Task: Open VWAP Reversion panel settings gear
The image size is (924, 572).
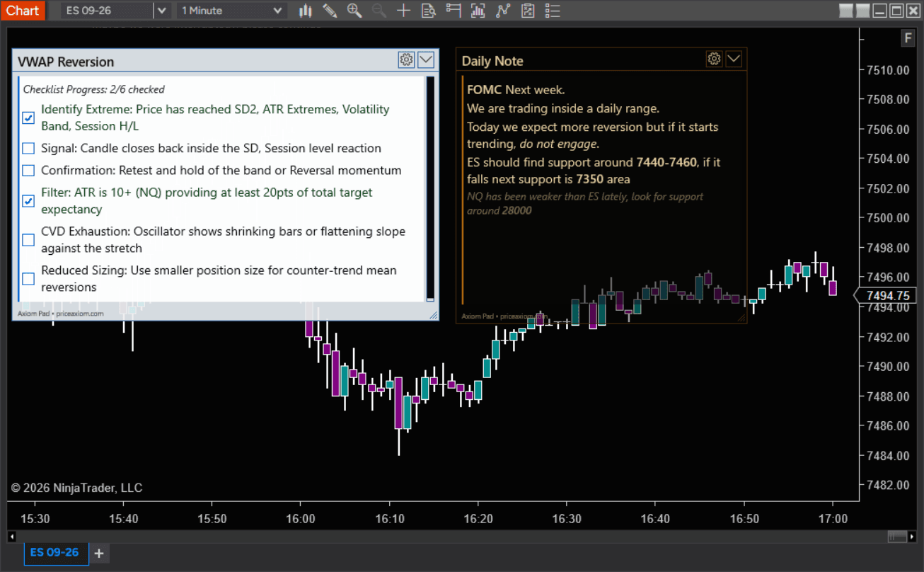Action: (406, 59)
